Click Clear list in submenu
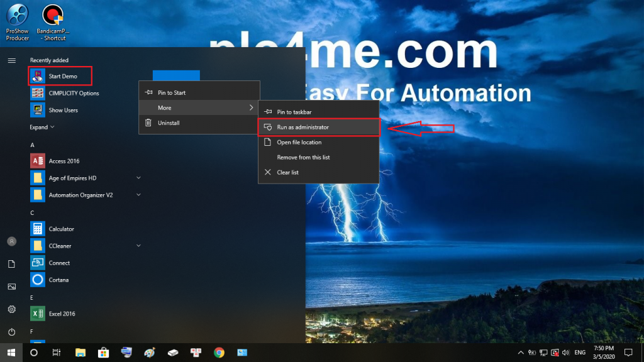Screen dimensions: 644x362 (x=287, y=172)
